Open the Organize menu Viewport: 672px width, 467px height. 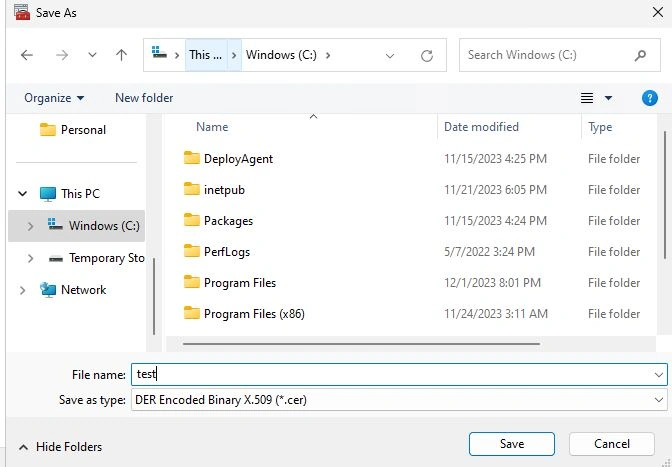click(x=54, y=98)
